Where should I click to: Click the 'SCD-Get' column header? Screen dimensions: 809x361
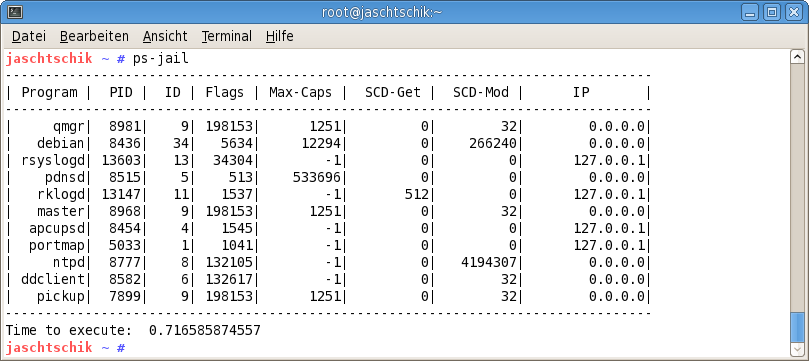point(393,93)
